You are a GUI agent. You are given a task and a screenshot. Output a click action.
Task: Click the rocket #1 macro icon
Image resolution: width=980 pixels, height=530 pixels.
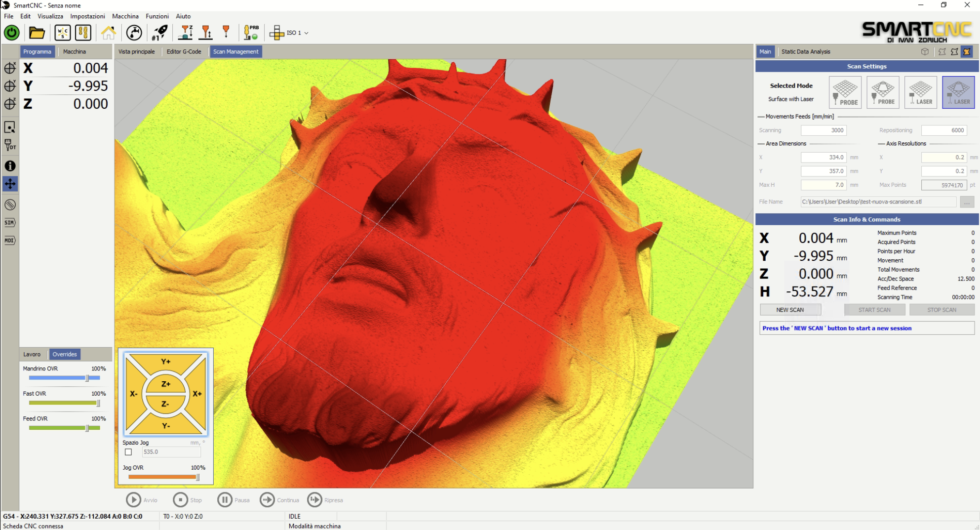159,33
